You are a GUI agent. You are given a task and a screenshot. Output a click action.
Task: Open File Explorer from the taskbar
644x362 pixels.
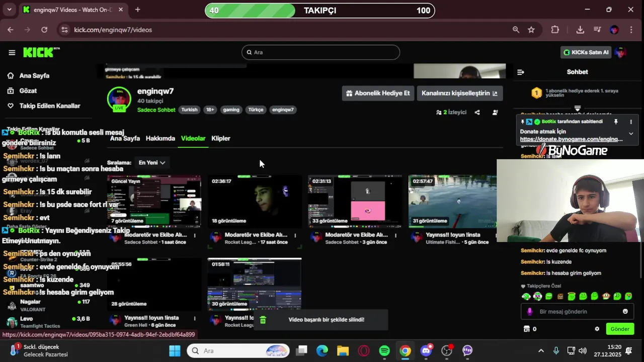point(343,350)
